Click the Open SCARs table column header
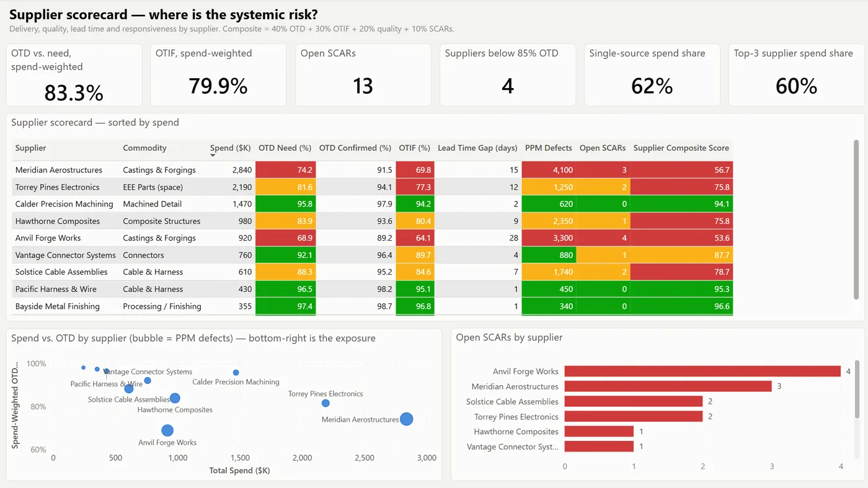 point(602,148)
